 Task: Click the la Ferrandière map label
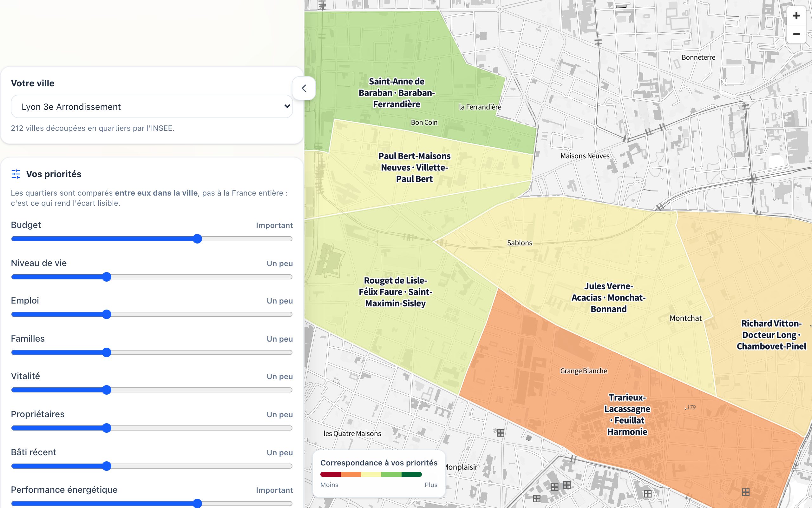tap(480, 107)
